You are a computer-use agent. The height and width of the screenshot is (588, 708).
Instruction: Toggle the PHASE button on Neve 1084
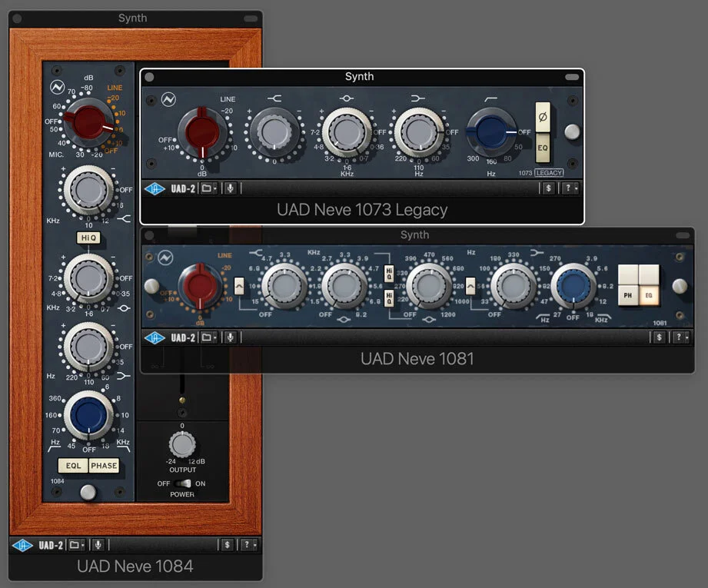pyautogui.click(x=104, y=466)
